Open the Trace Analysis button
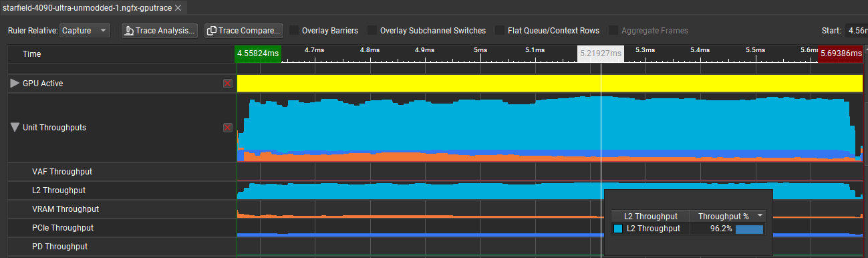The height and width of the screenshot is (258, 868). pos(159,31)
